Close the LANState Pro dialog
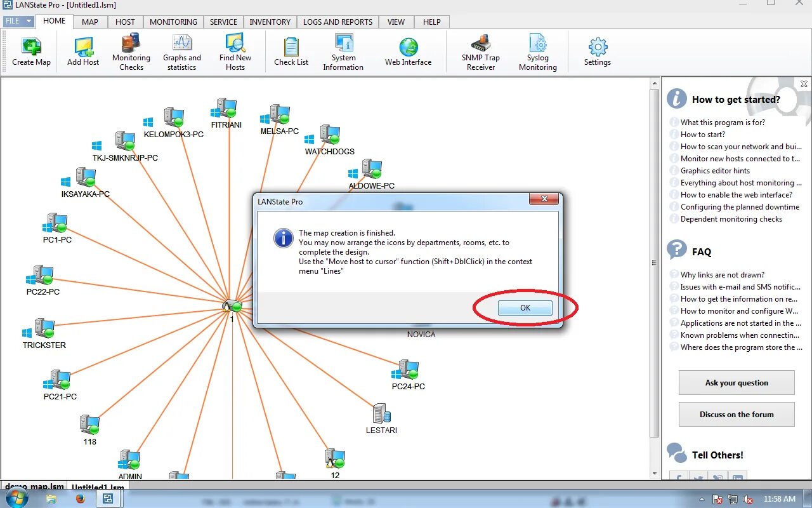This screenshot has width=812, height=508. tap(544, 200)
